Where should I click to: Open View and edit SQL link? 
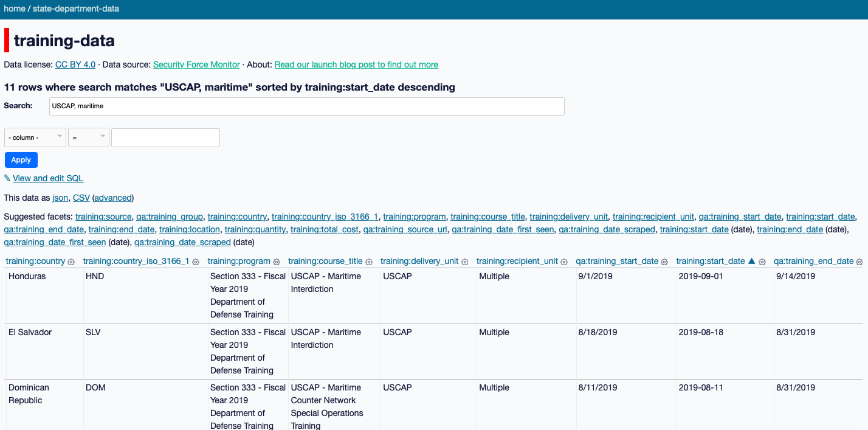click(48, 178)
